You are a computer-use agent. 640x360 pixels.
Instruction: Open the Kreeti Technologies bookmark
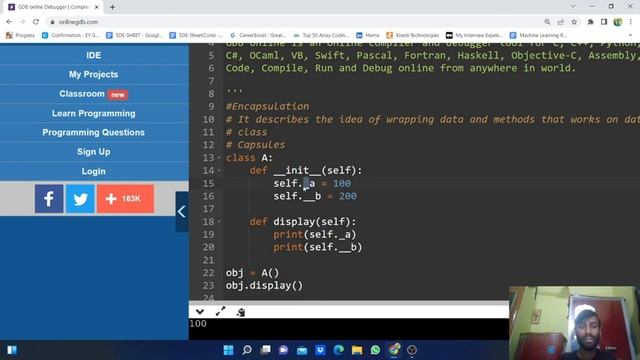413,36
